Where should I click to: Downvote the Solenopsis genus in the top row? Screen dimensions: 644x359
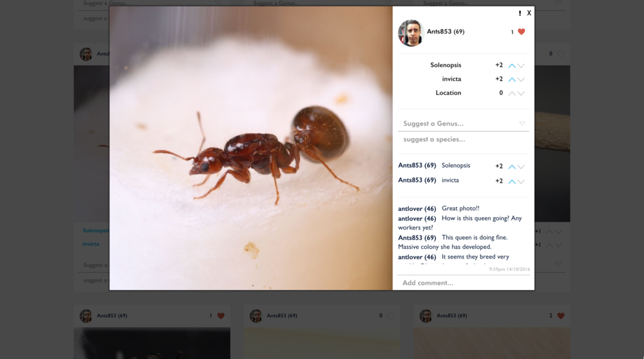(521, 66)
